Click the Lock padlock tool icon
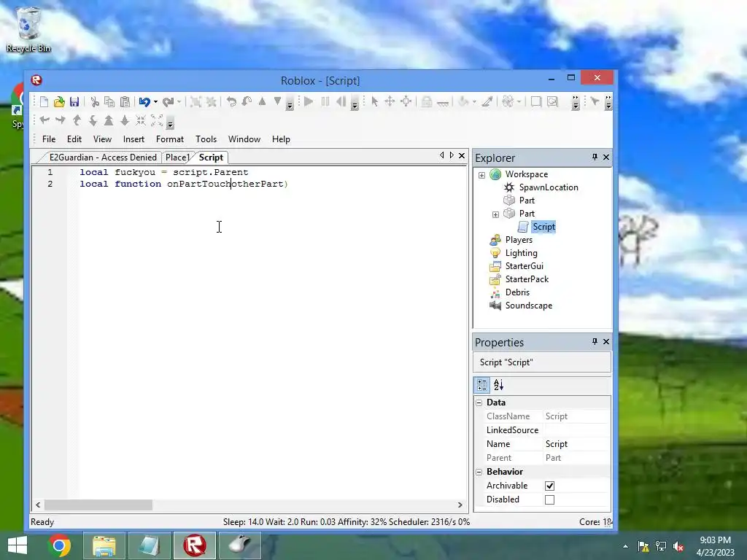 (x=427, y=101)
